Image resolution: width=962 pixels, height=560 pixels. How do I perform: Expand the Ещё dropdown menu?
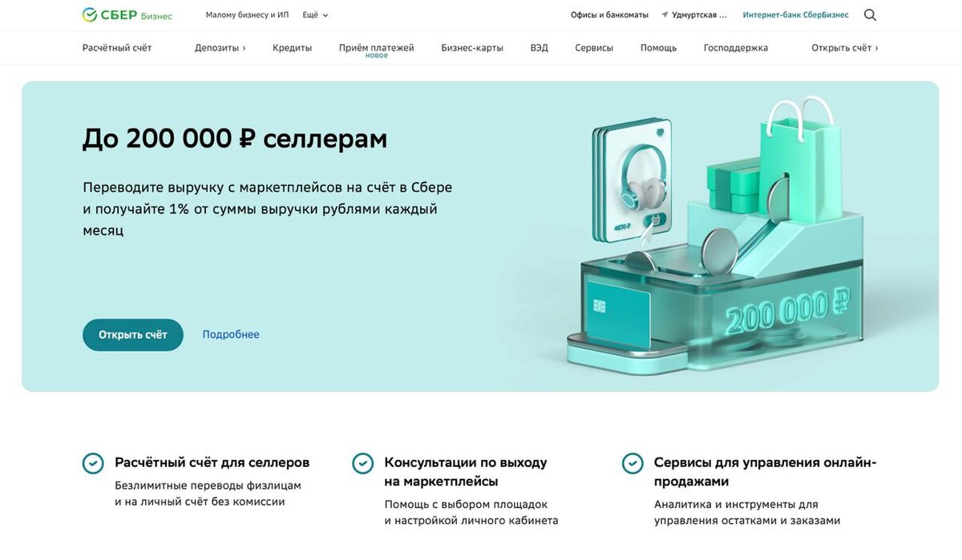tap(315, 15)
